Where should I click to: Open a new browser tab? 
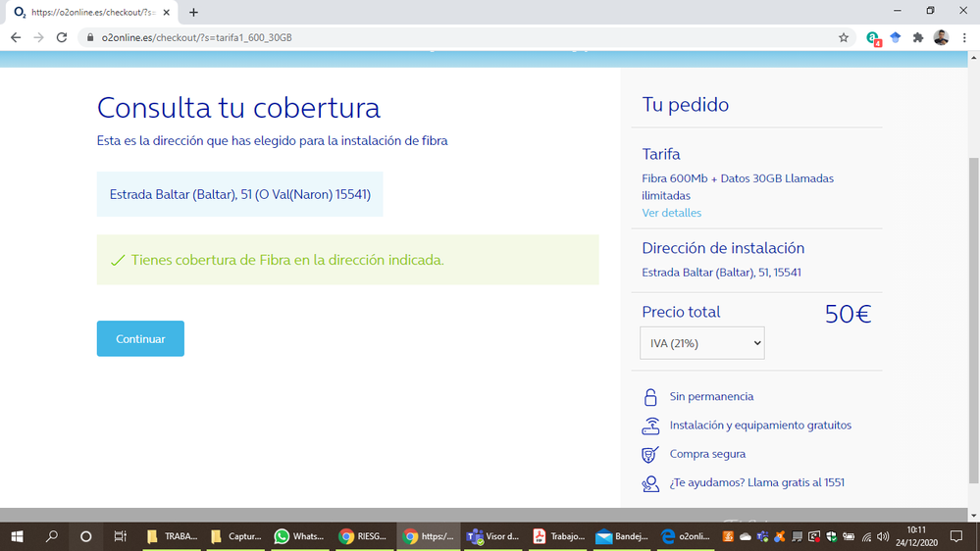194,13
